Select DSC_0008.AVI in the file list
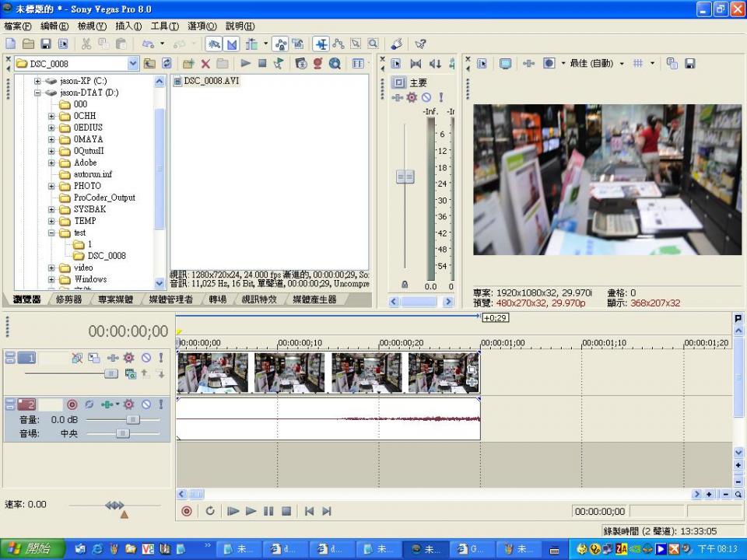Viewport: 747px width, 560px height. click(x=210, y=81)
